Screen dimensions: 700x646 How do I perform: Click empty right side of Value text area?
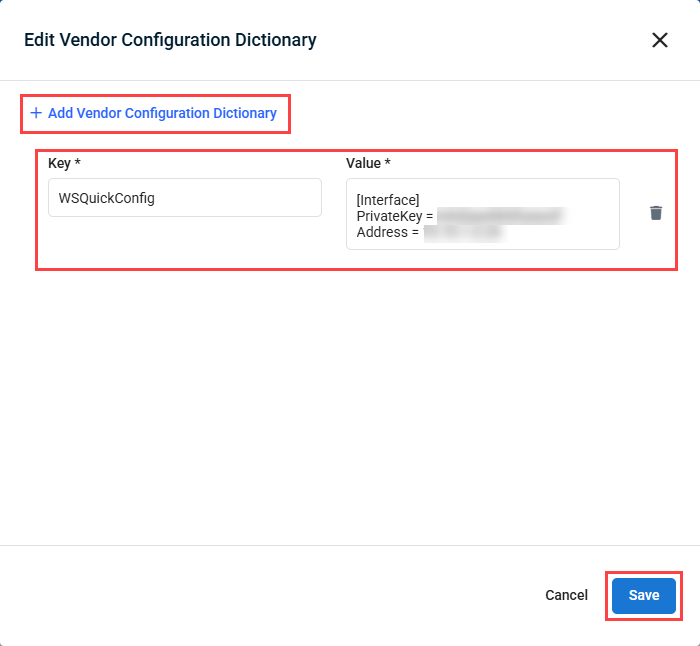[x=595, y=200]
